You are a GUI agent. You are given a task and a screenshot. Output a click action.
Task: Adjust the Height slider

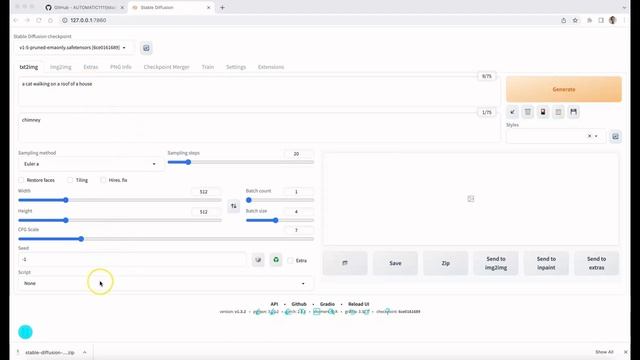pos(120,220)
